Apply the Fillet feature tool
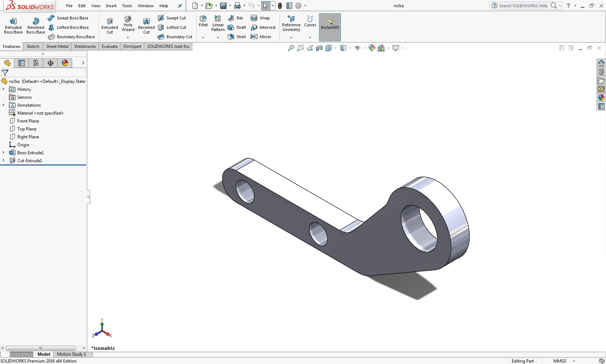This screenshot has height=364, width=606. (x=203, y=21)
